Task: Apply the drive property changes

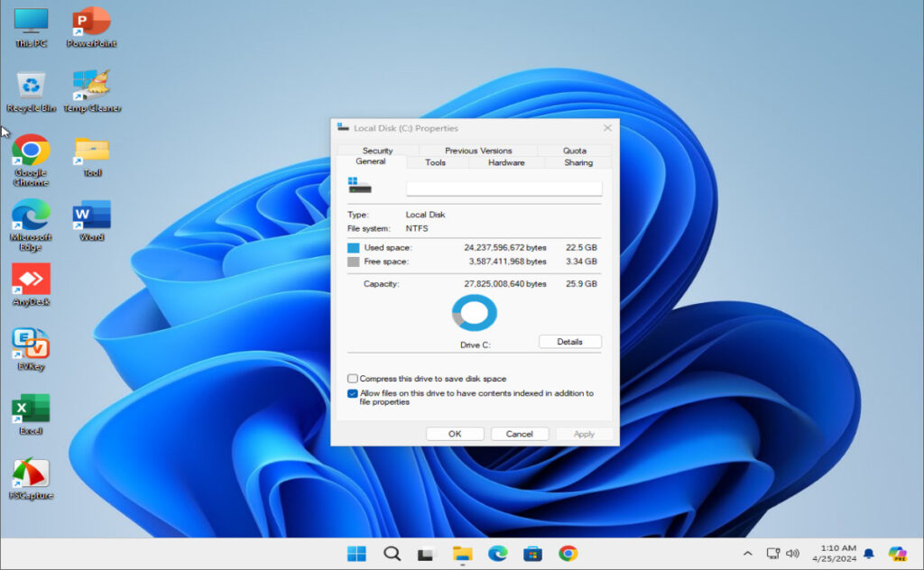Action: (x=585, y=433)
